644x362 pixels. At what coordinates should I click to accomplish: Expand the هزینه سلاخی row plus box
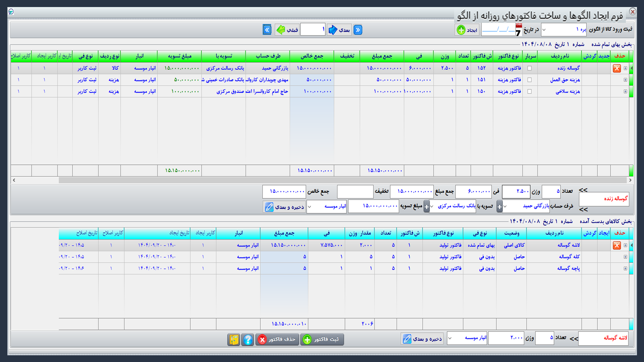[626, 91]
